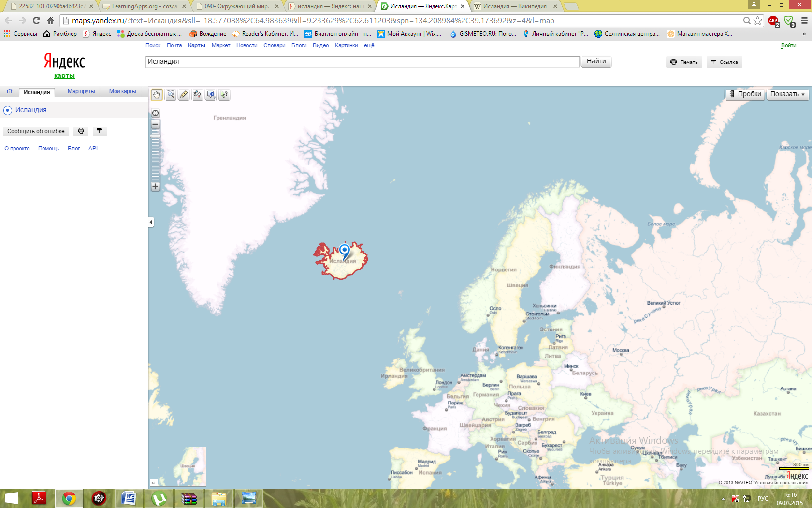Select the route building tool
The width and height of the screenshot is (812, 508).
coord(197,95)
